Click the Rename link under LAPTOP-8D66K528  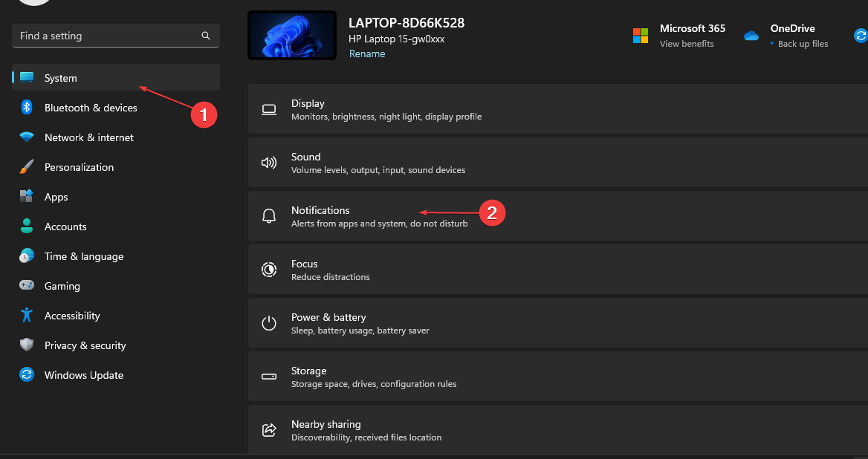pyautogui.click(x=367, y=53)
